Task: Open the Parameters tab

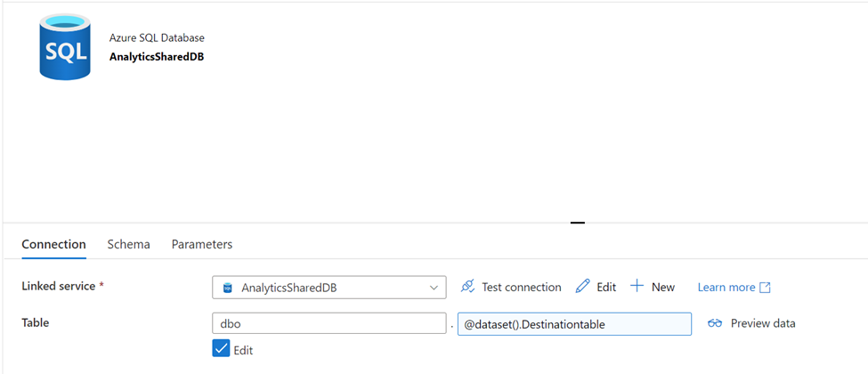Action: coord(201,244)
